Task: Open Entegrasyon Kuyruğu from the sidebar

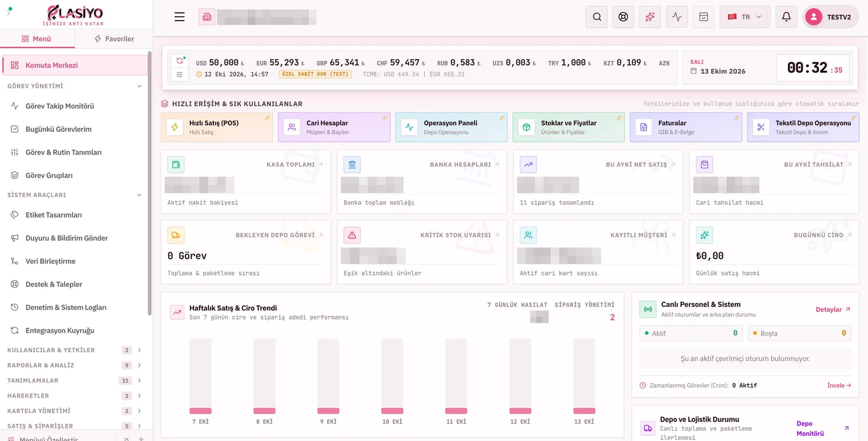Action: [x=74, y=330]
